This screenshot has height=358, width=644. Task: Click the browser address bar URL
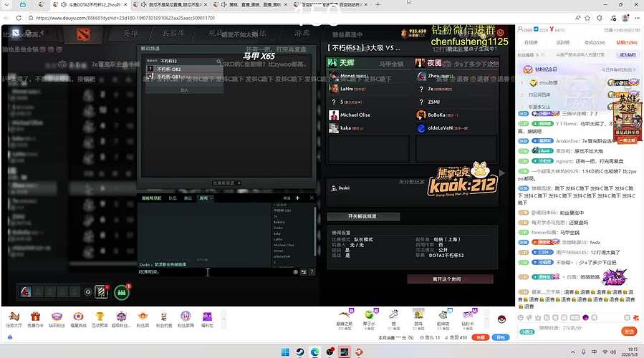[125, 18]
